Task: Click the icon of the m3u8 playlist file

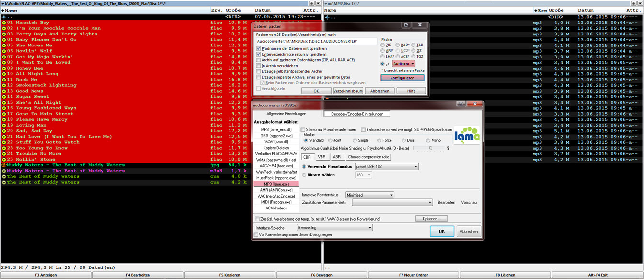Action: [x=4, y=171]
